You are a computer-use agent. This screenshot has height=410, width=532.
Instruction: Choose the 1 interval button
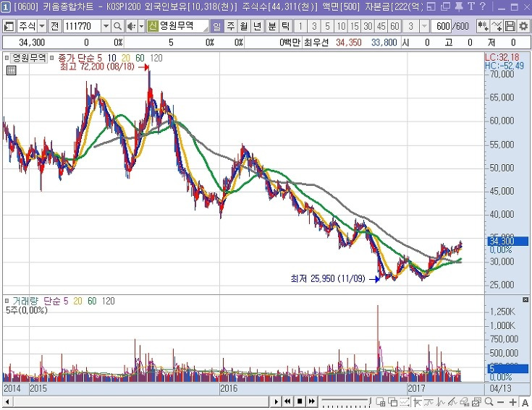coord(300,26)
